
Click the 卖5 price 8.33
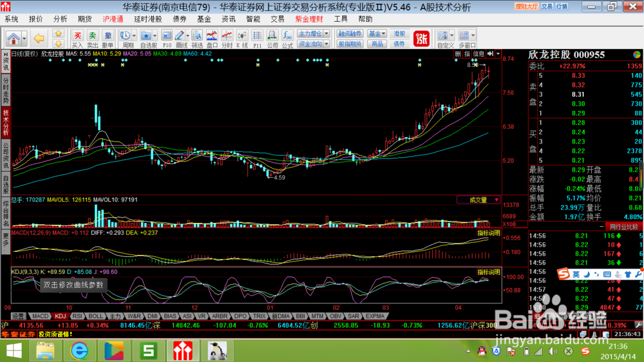(578, 75)
